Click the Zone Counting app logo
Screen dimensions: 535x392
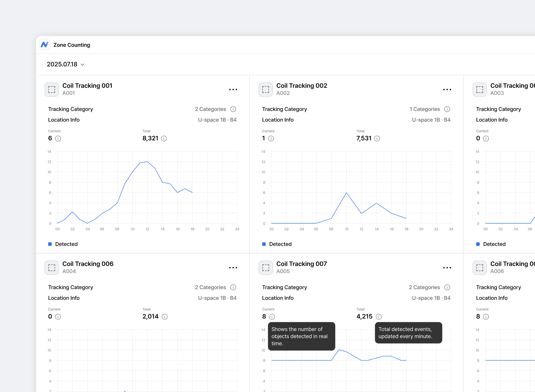[45, 45]
